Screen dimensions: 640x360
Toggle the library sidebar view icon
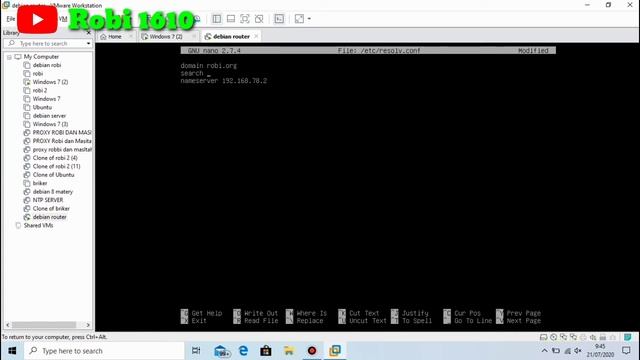(217, 19)
